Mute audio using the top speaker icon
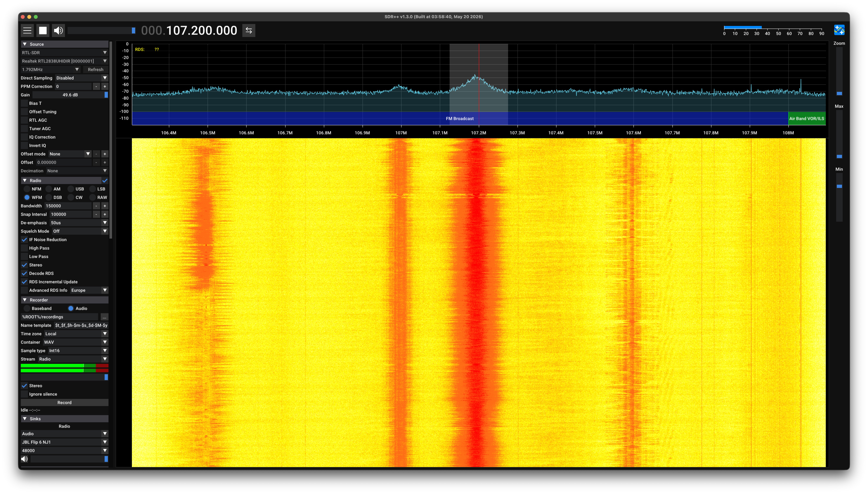Image resolution: width=868 pixels, height=494 pixels. click(58, 31)
